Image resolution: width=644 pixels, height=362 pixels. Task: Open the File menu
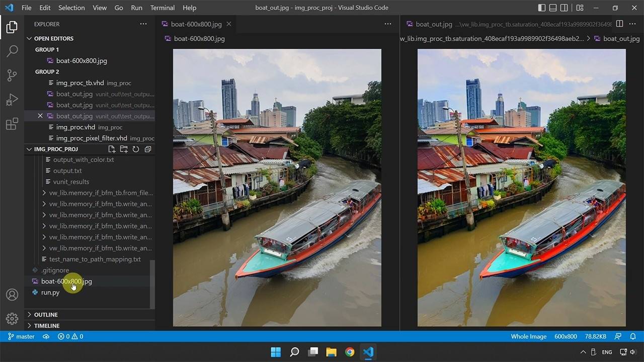click(27, 8)
